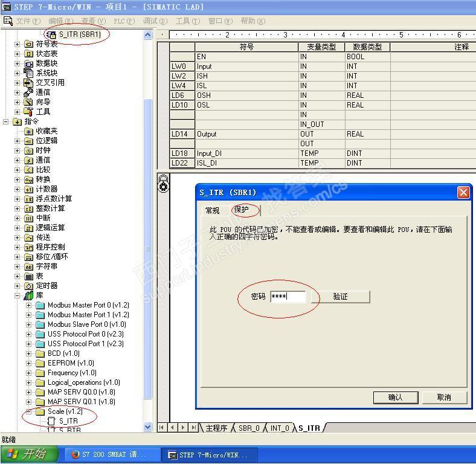The width and height of the screenshot is (476, 464).
Task: Click tree scrollbar down arrow
Action: [x=147, y=427]
